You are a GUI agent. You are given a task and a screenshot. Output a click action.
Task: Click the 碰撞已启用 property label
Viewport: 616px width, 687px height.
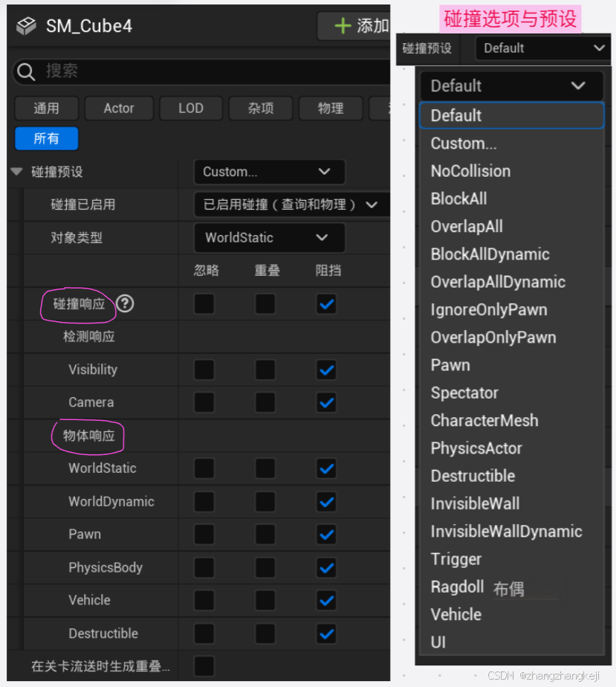click(x=83, y=204)
